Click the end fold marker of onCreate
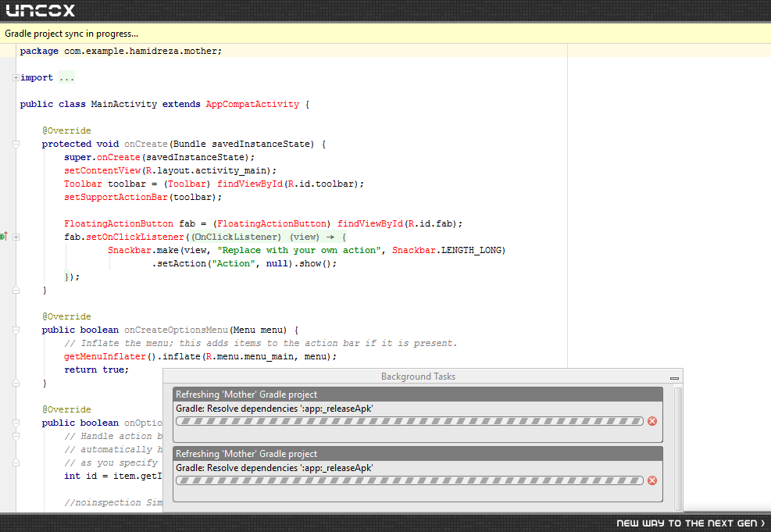The height and width of the screenshot is (532, 771). [x=16, y=290]
